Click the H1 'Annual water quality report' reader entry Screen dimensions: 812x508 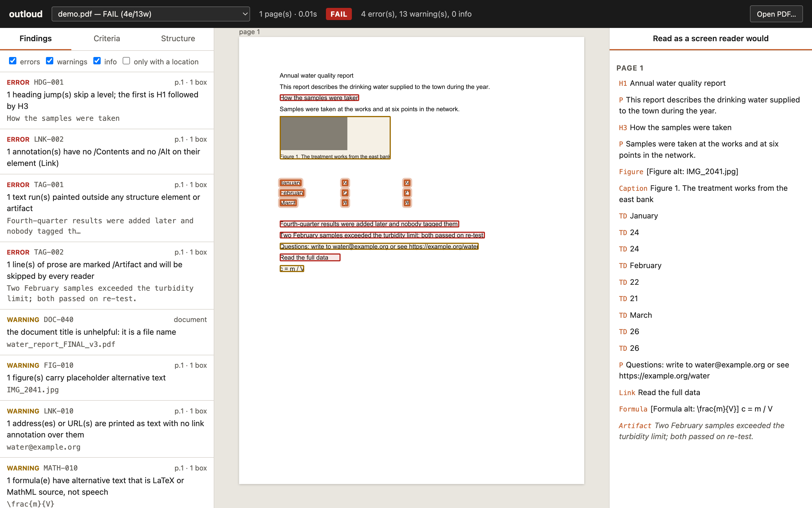tap(672, 83)
